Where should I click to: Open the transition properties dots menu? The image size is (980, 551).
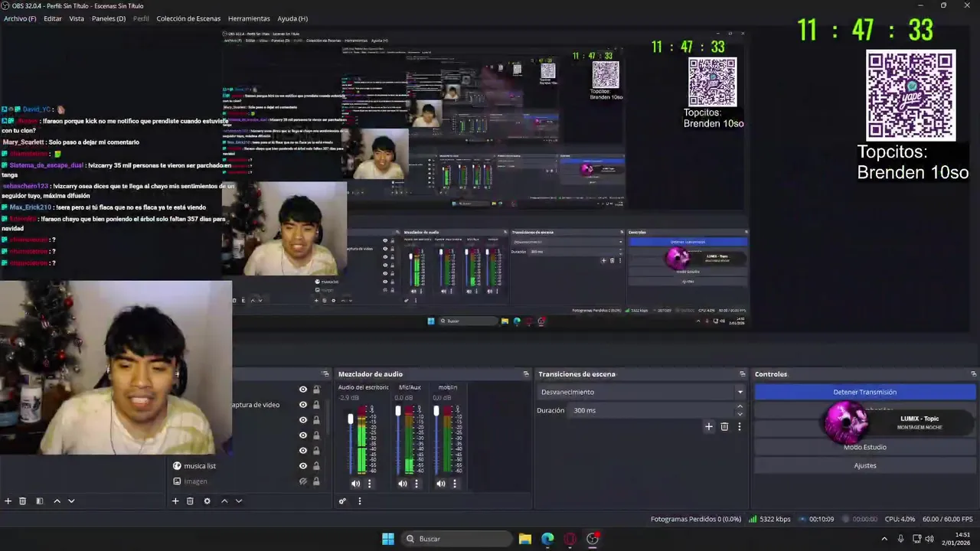tap(739, 427)
